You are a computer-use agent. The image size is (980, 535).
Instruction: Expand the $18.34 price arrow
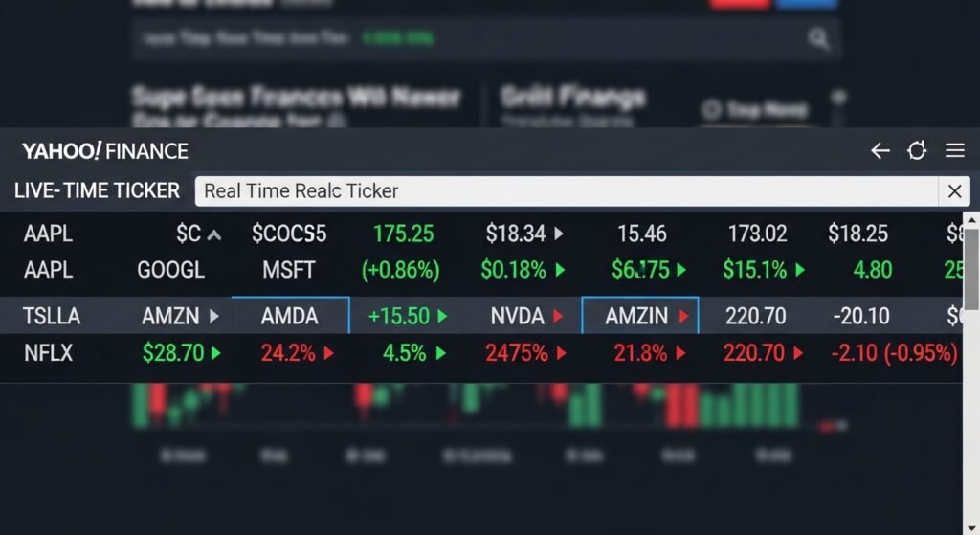559,234
